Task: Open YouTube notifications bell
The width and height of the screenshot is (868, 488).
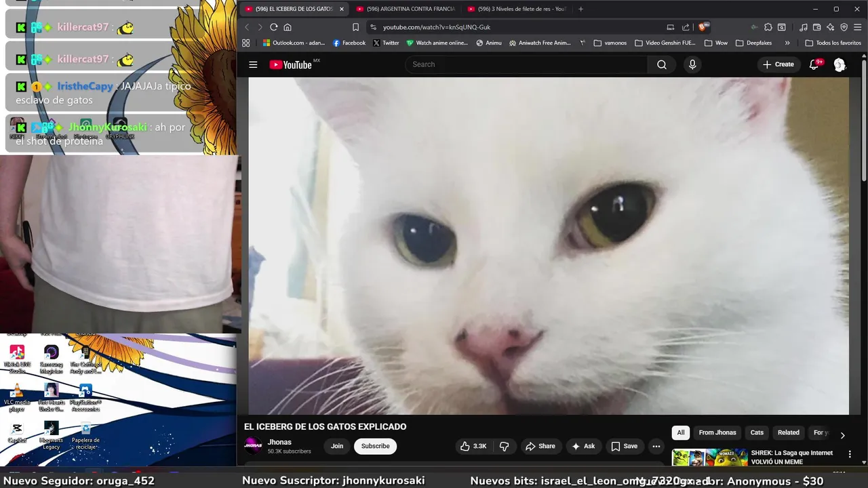Action: 814,64
